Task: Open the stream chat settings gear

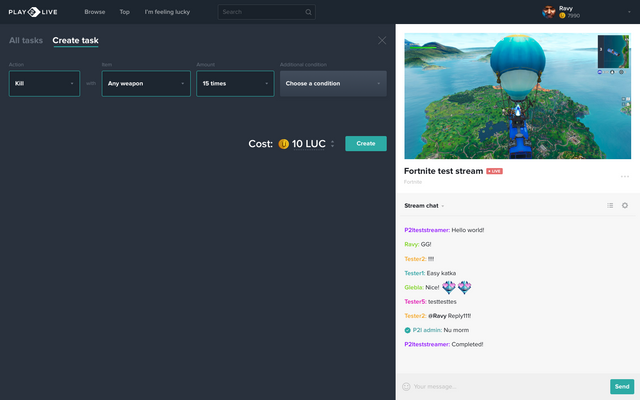Action: [x=624, y=205]
